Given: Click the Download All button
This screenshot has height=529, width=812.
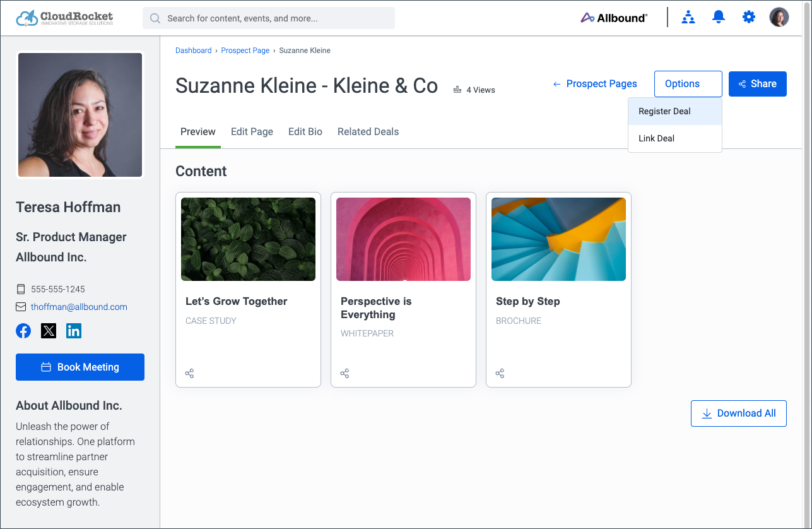Looking at the screenshot, I should click(739, 413).
